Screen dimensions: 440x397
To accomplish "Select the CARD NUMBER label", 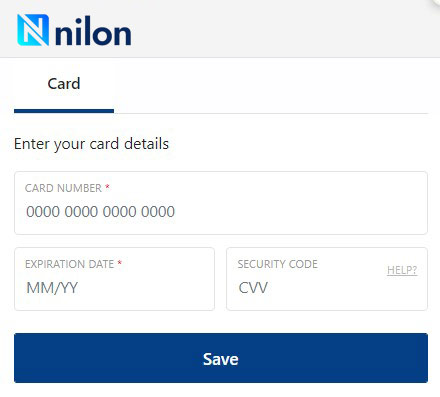I will (x=63, y=188).
